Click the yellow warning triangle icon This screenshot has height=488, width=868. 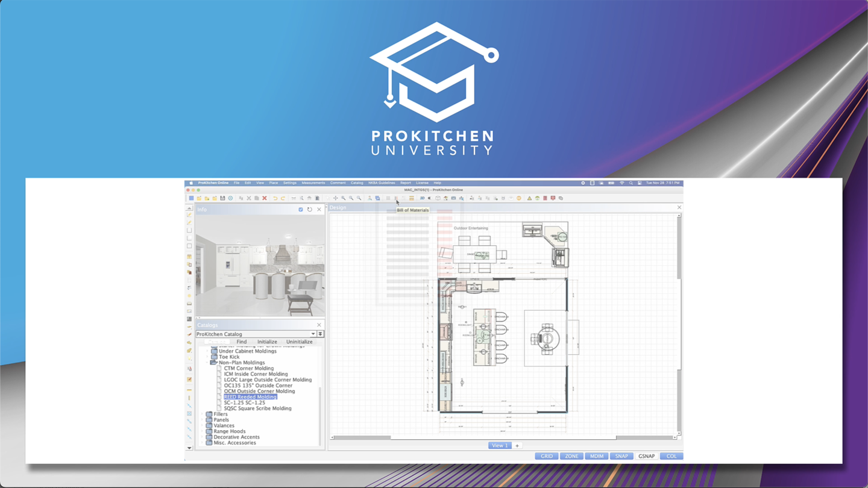point(529,198)
